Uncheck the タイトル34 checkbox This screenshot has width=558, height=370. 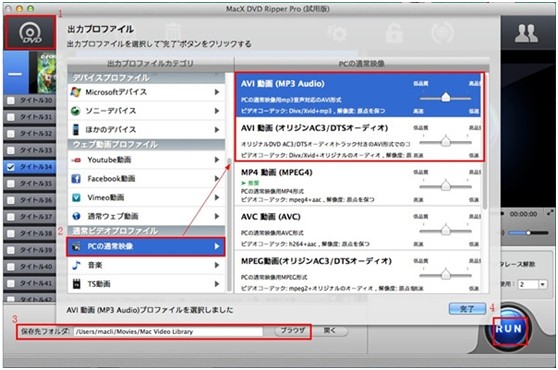[x=11, y=167]
